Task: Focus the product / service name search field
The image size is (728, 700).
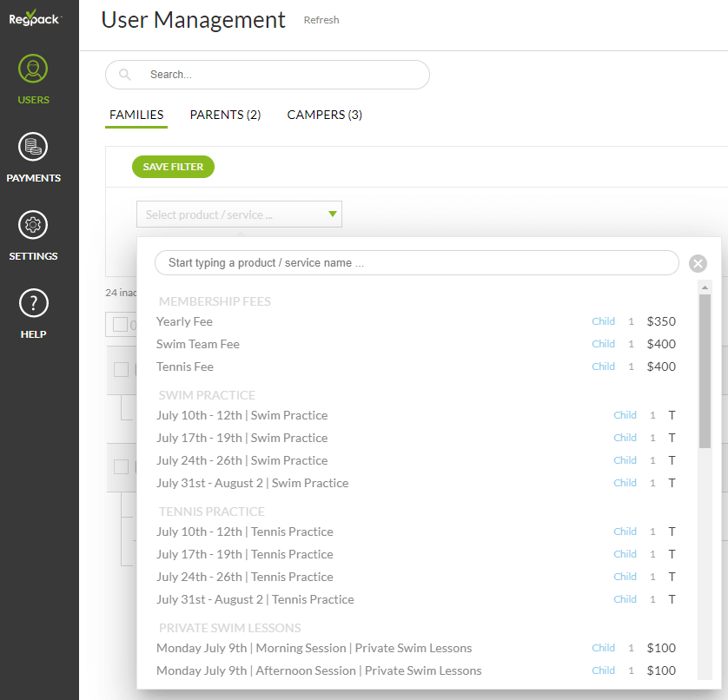Action: [x=417, y=263]
